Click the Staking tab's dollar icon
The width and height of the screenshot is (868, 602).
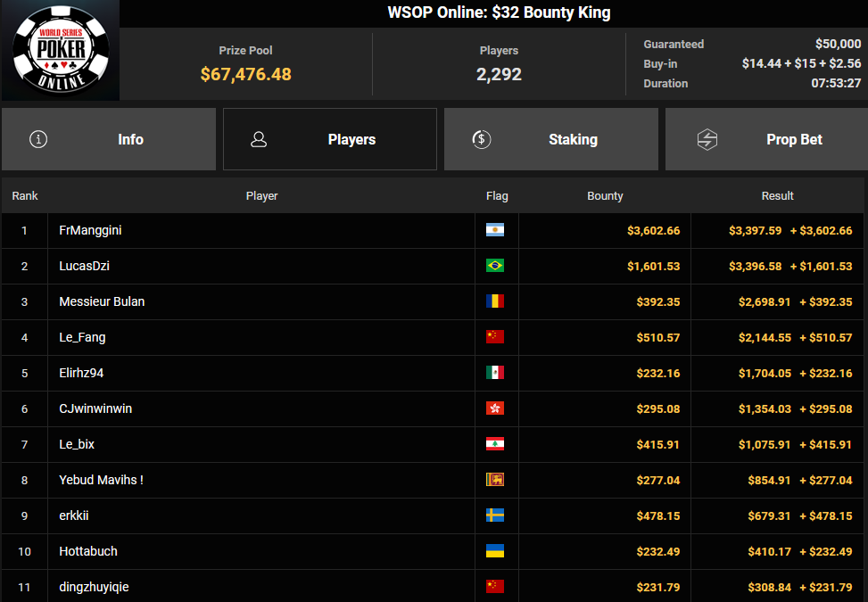click(x=482, y=139)
